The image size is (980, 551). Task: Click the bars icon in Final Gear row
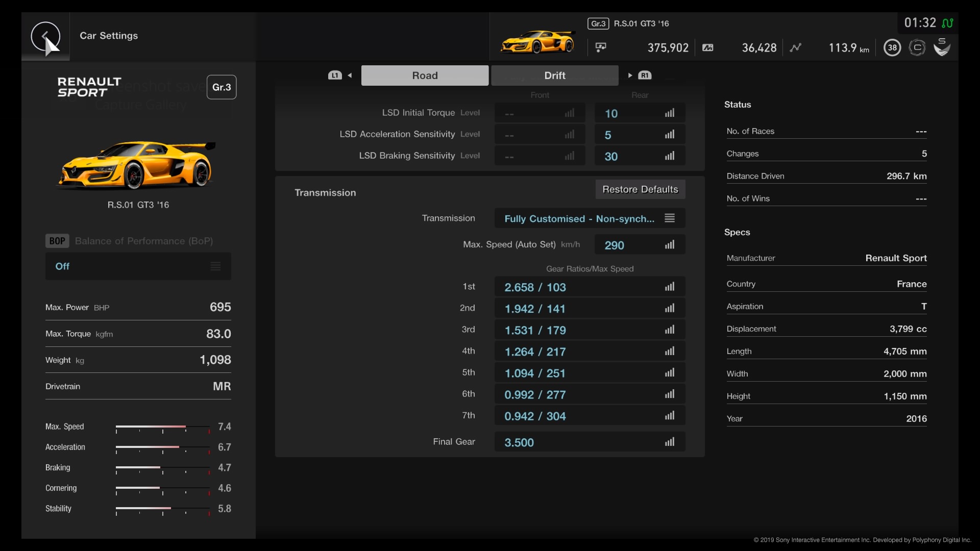click(670, 442)
